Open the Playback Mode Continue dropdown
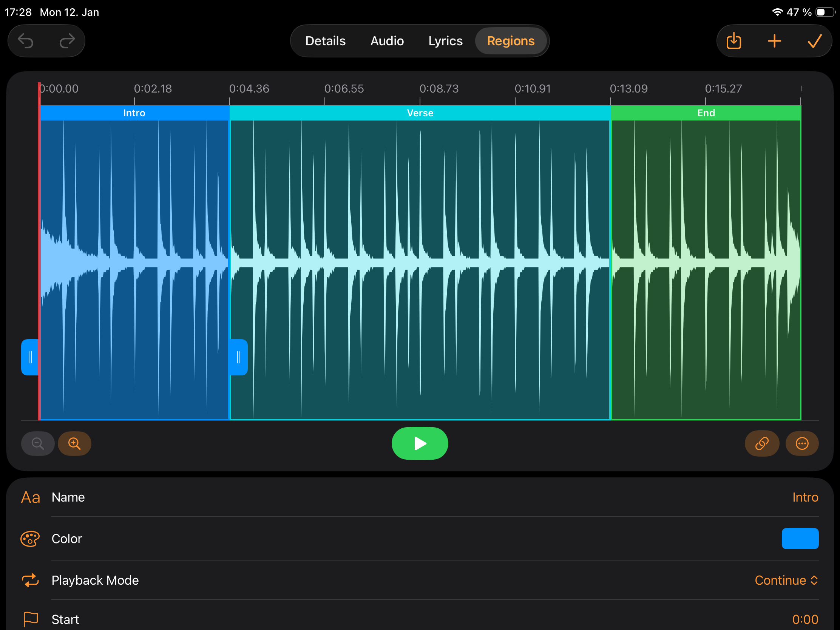Viewport: 840px width, 630px height. pos(786,580)
